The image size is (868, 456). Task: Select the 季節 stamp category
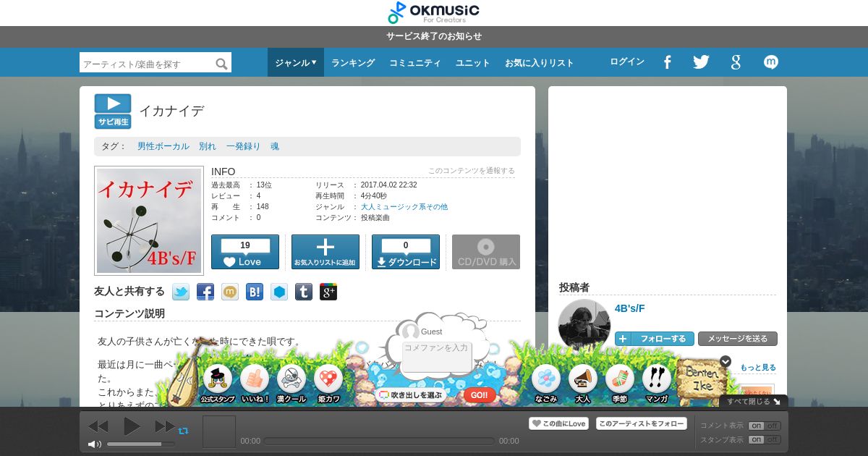tap(620, 383)
